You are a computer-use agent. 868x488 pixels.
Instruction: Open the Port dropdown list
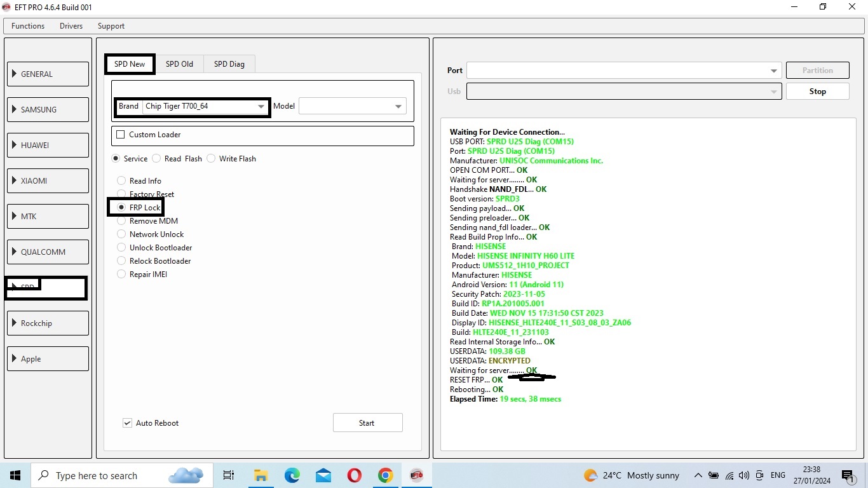tap(623, 71)
